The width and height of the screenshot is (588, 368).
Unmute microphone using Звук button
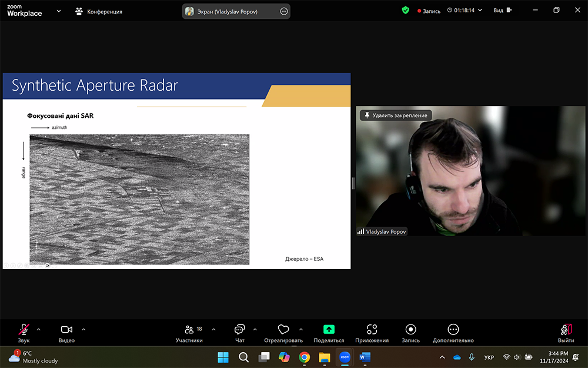(24, 330)
